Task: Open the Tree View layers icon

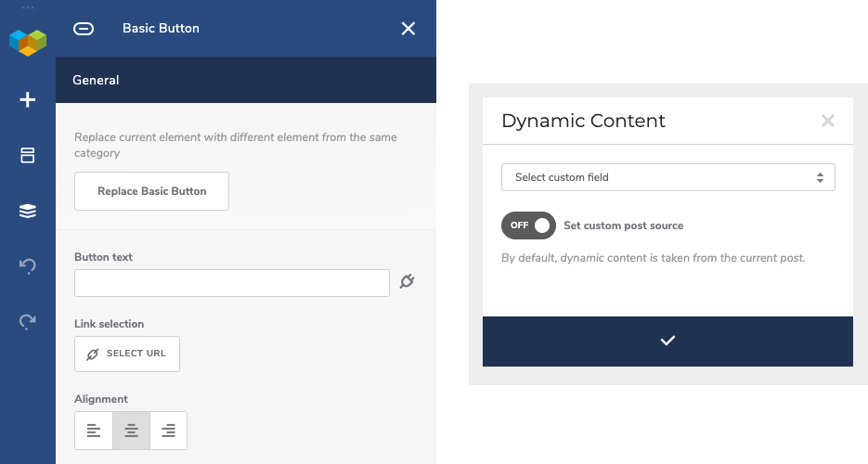Action: point(28,211)
